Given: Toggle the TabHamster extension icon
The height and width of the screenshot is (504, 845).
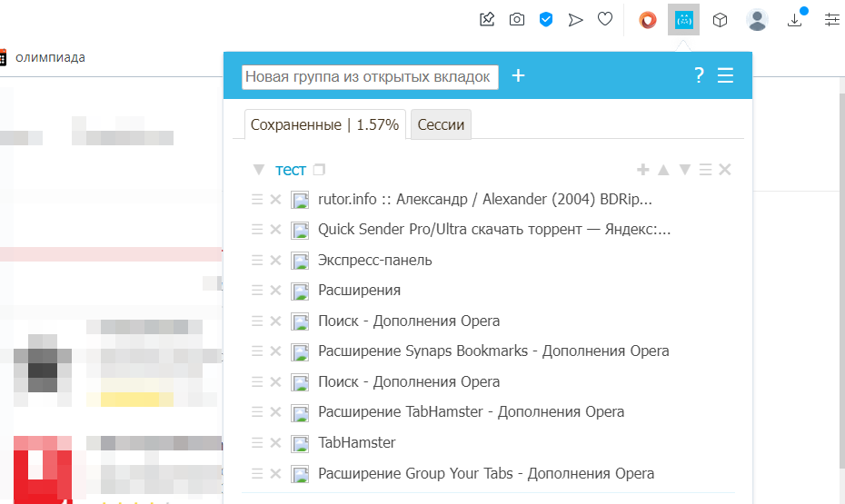Looking at the screenshot, I should click(684, 20).
